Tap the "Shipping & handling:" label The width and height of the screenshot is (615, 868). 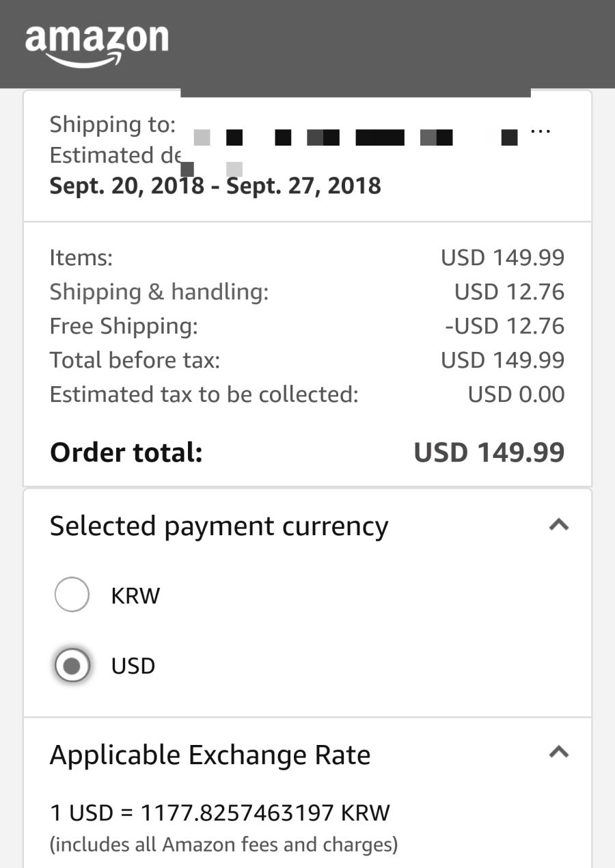(159, 292)
